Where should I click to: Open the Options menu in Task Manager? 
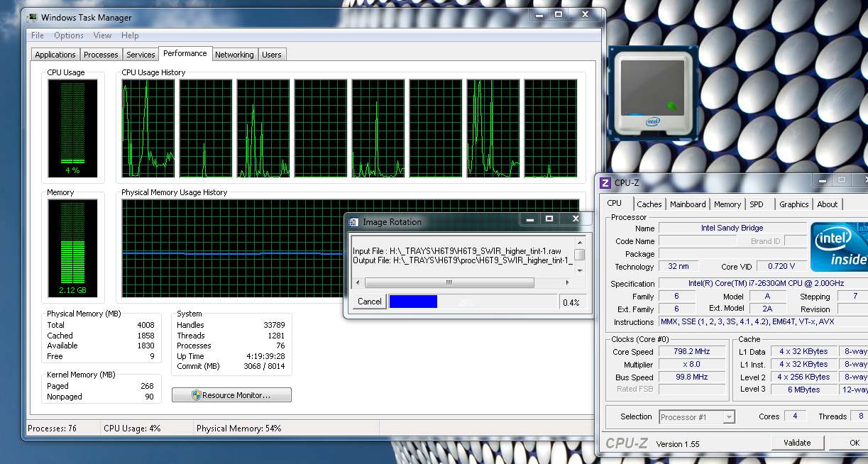[x=69, y=35]
